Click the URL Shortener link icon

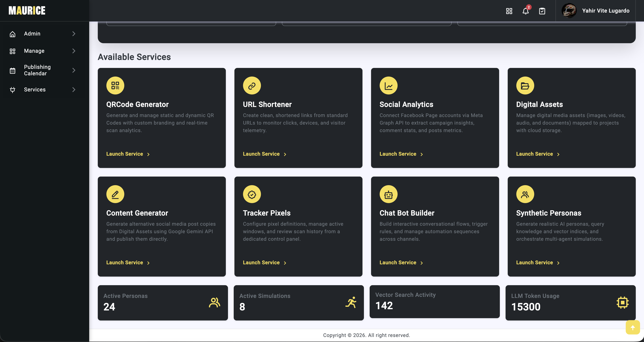click(x=252, y=85)
